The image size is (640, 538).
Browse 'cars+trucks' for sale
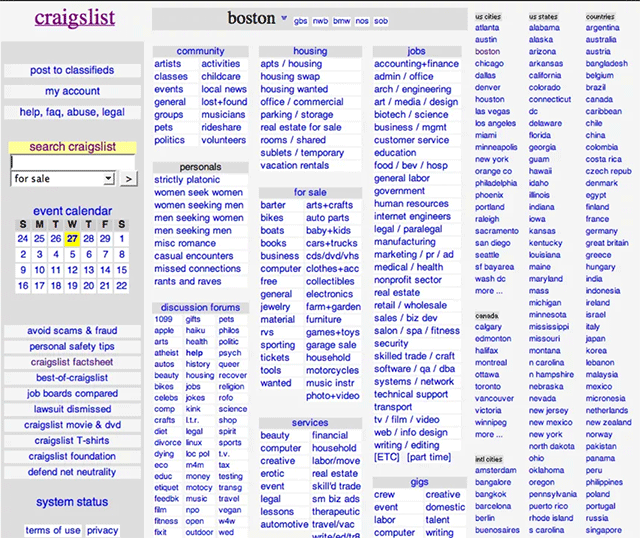tap(331, 243)
